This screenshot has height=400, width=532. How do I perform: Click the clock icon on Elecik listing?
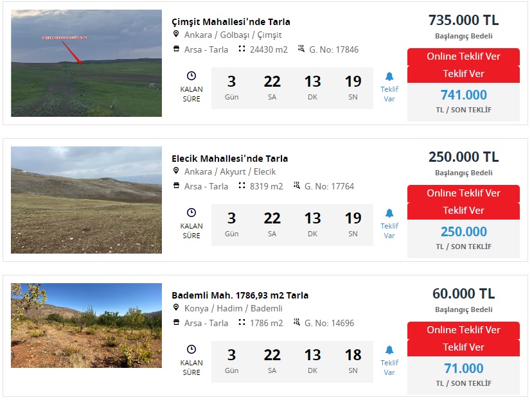[191, 213]
